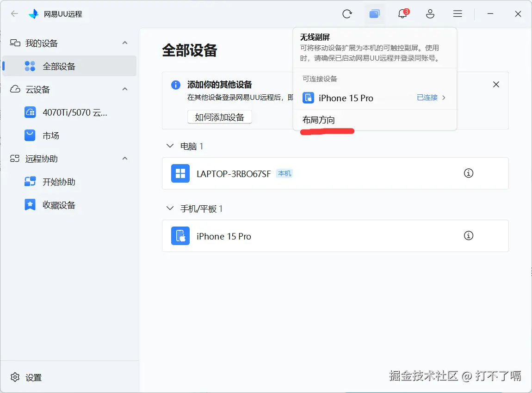Go back with the arrow icon

tap(14, 14)
